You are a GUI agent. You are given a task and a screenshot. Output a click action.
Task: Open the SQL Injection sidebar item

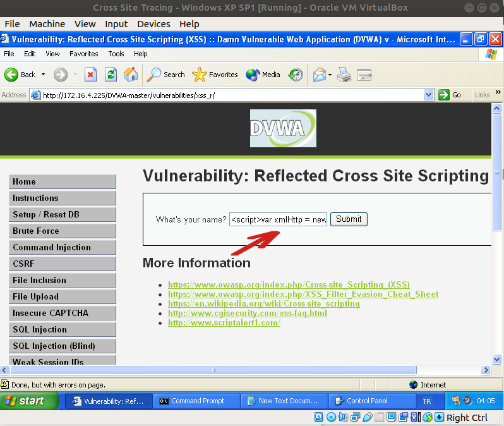63,329
